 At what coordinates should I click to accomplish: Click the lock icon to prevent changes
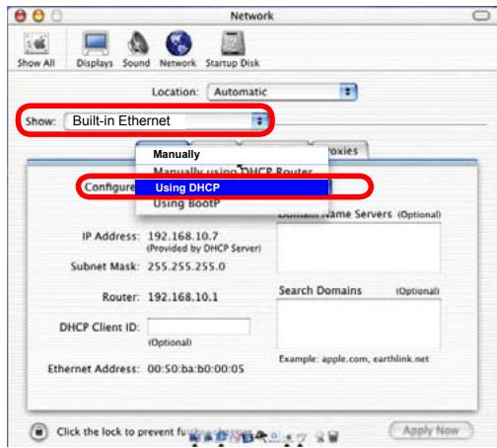39,431
